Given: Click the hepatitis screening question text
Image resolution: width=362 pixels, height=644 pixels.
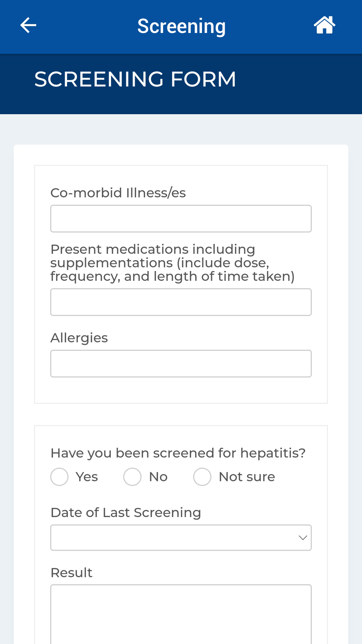Looking at the screenshot, I should click(178, 453).
